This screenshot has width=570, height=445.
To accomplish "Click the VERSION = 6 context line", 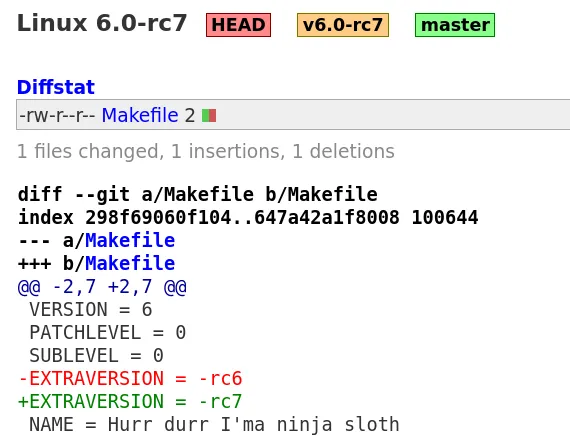I will [91, 309].
